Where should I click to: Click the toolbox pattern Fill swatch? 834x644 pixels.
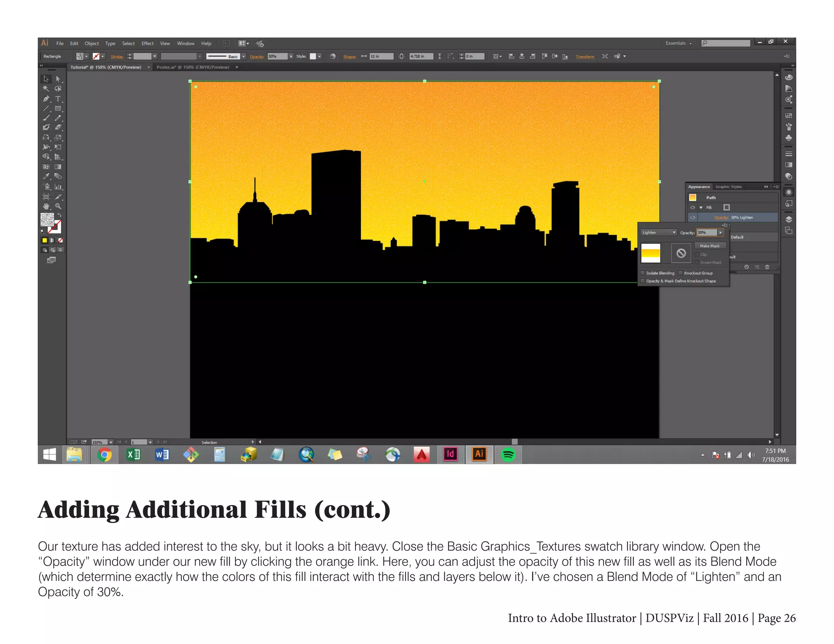point(47,219)
